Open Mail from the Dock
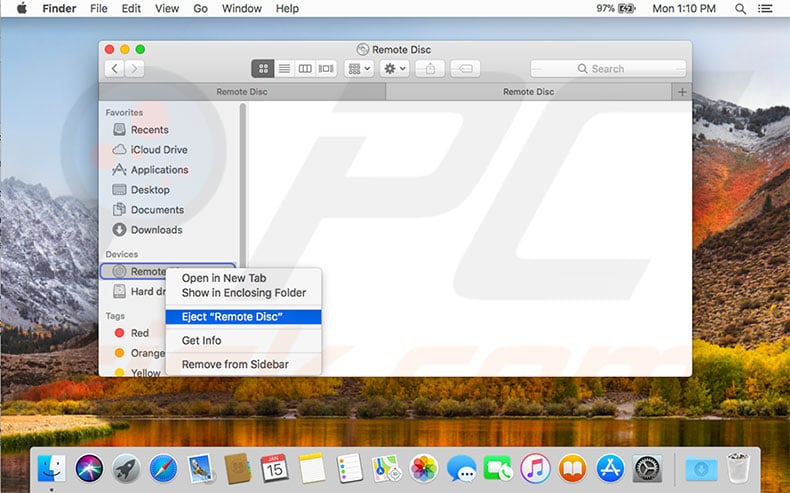This screenshot has width=790, height=493. [x=201, y=468]
